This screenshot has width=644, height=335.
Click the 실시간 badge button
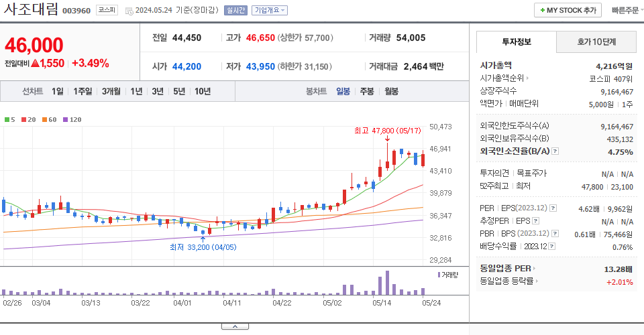tap(235, 10)
